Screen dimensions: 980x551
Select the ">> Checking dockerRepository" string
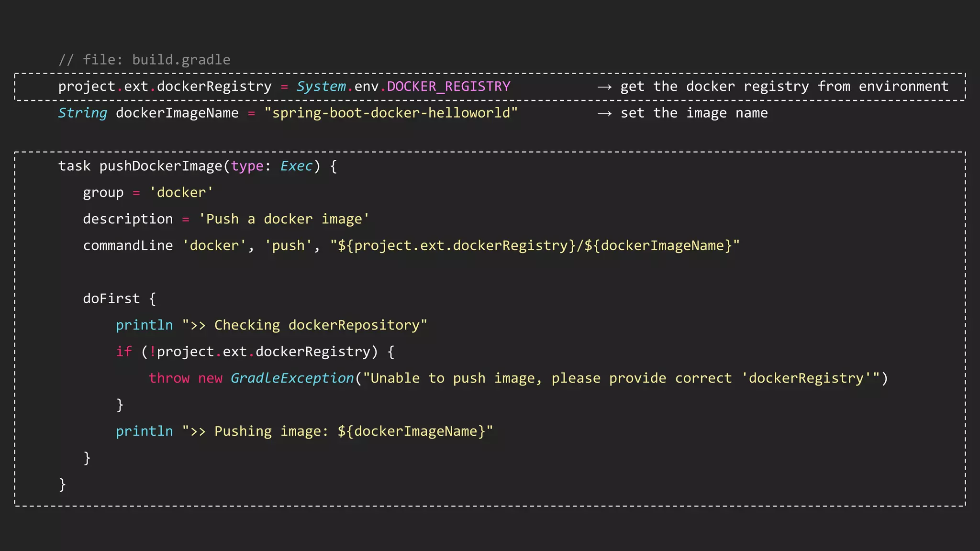tap(304, 325)
